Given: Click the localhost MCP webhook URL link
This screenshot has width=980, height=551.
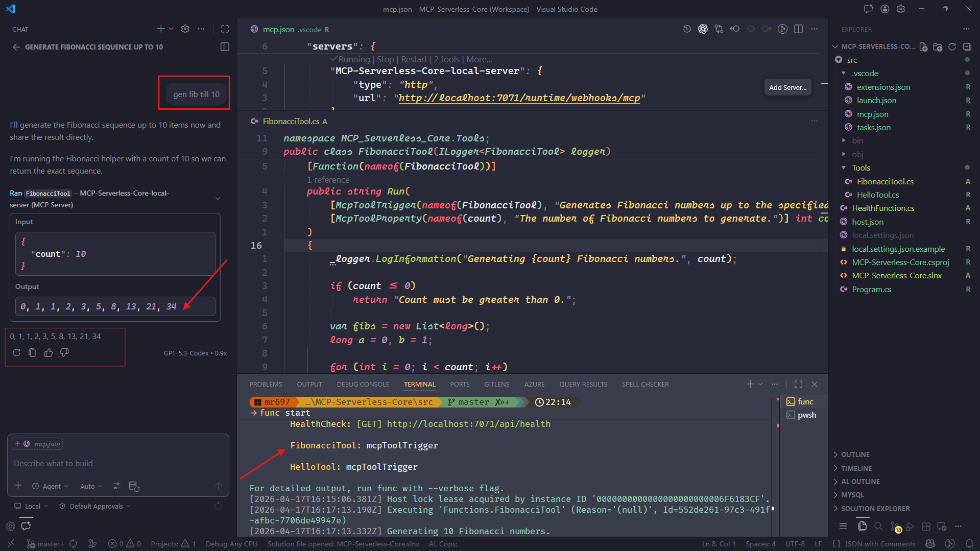Looking at the screenshot, I should point(519,98).
